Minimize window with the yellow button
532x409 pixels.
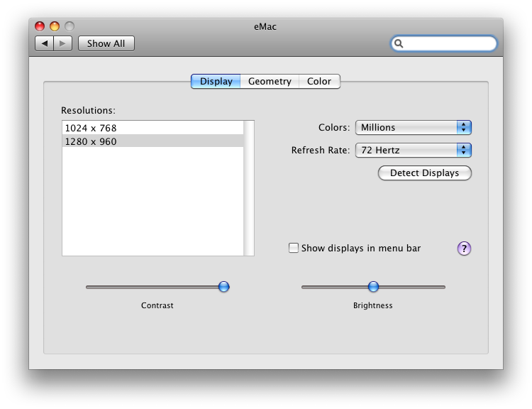(55, 26)
